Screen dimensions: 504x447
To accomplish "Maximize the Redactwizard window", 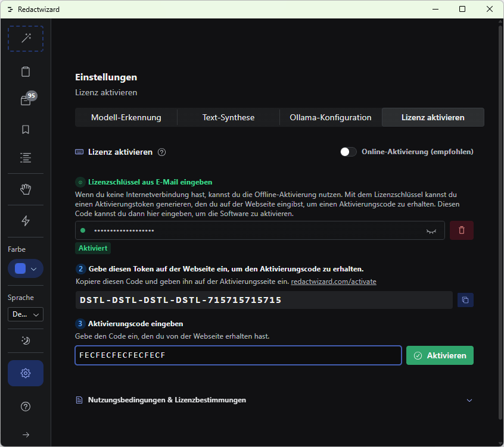I will 462,9.
